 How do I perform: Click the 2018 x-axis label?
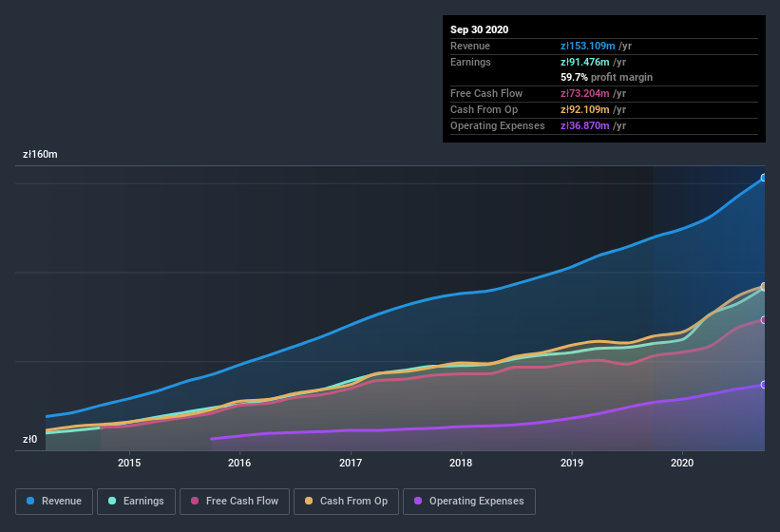[461, 463]
